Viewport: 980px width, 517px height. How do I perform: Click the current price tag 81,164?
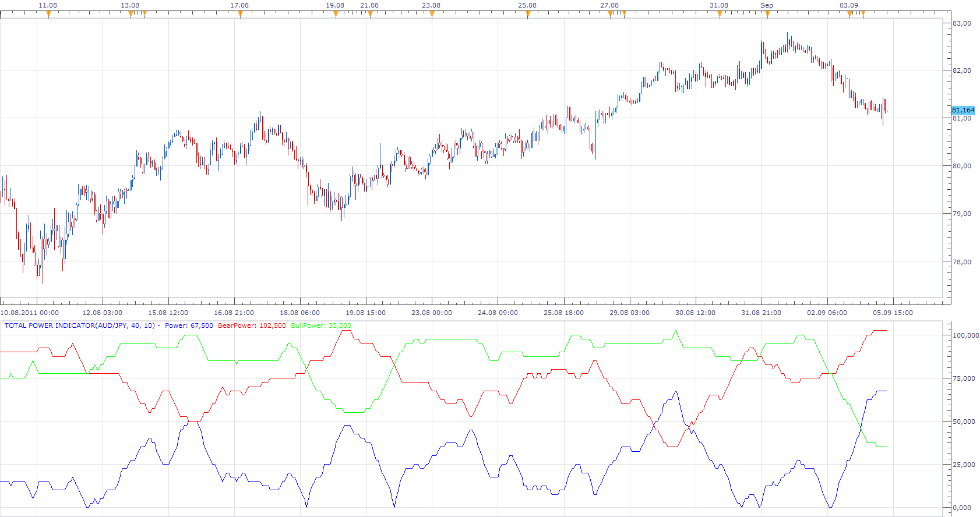click(963, 110)
